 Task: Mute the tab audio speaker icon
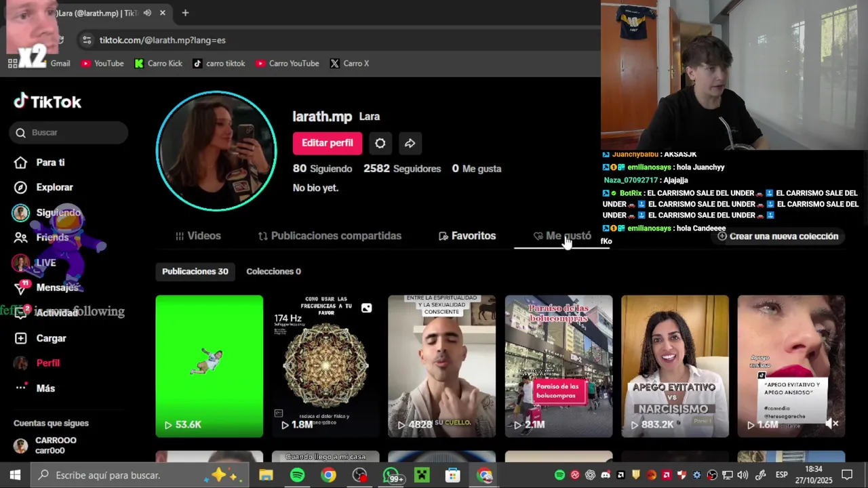click(147, 13)
